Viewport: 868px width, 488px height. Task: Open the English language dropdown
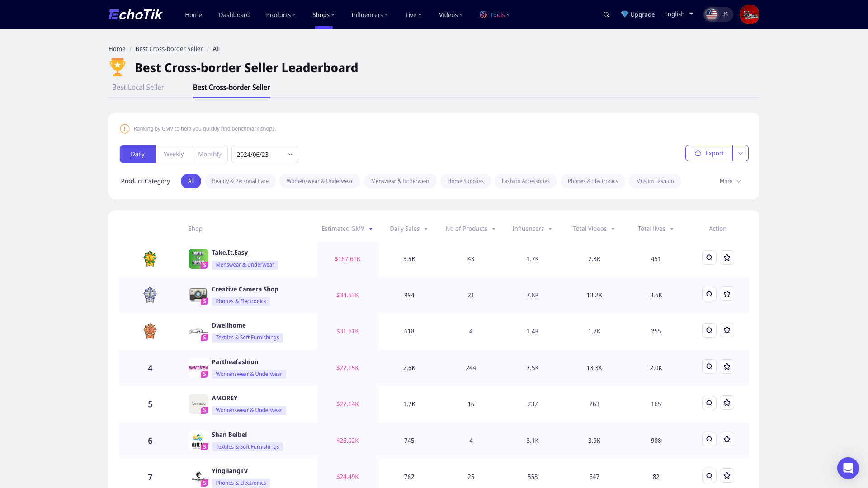(x=678, y=14)
